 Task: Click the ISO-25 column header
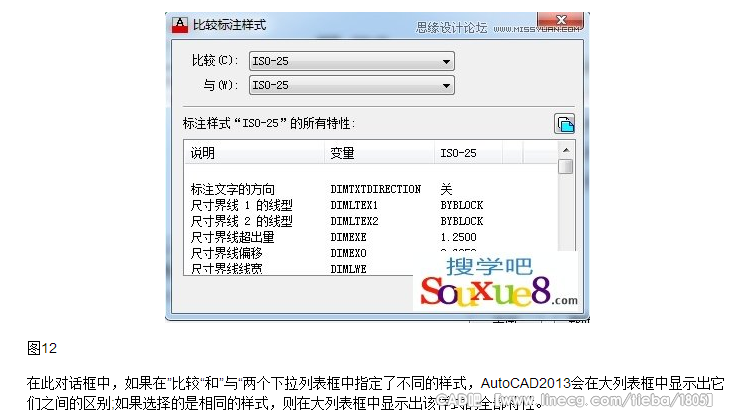point(468,153)
